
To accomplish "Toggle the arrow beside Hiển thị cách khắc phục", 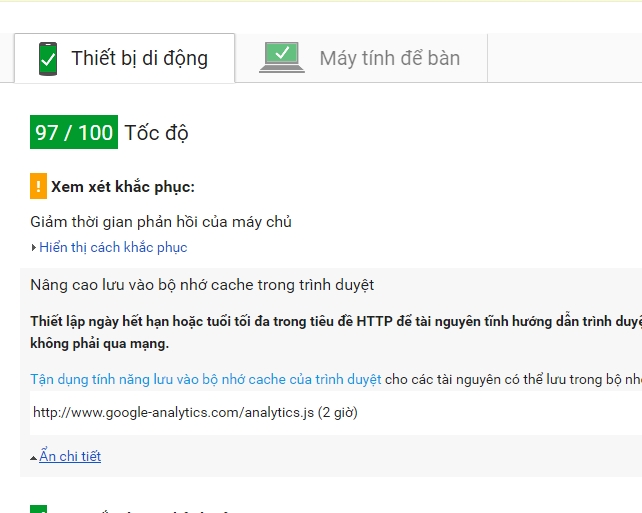I will tap(34, 247).
